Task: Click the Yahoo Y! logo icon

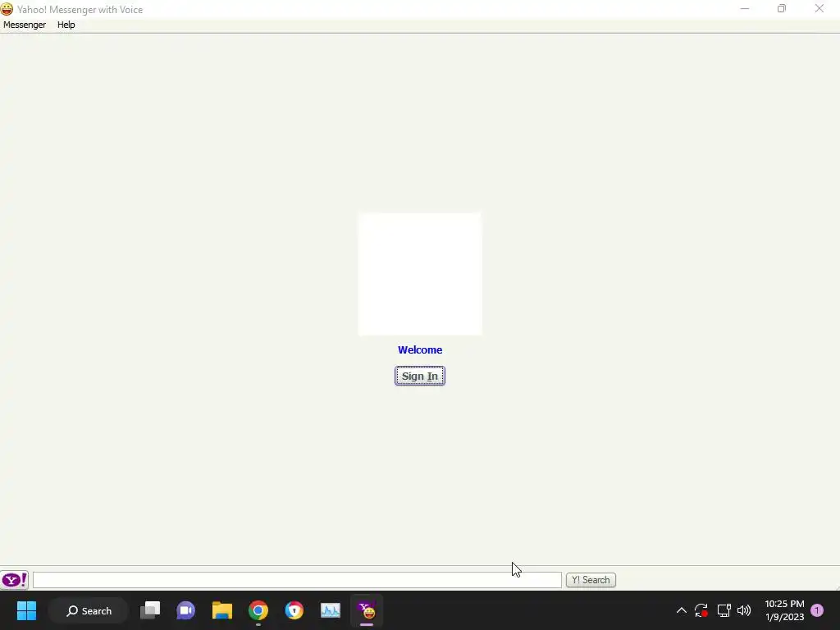Action: pos(15,580)
